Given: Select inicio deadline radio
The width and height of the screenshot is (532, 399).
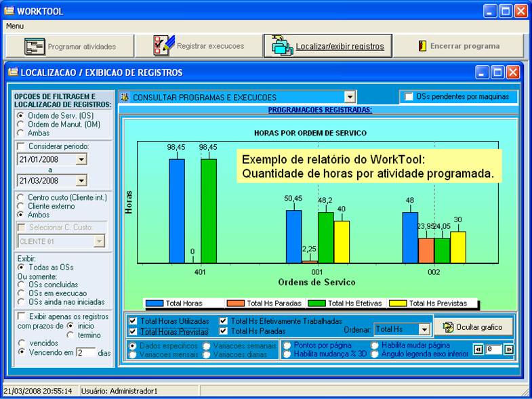Looking at the screenshot, I should pyautogui.click(x=70, y=326).
